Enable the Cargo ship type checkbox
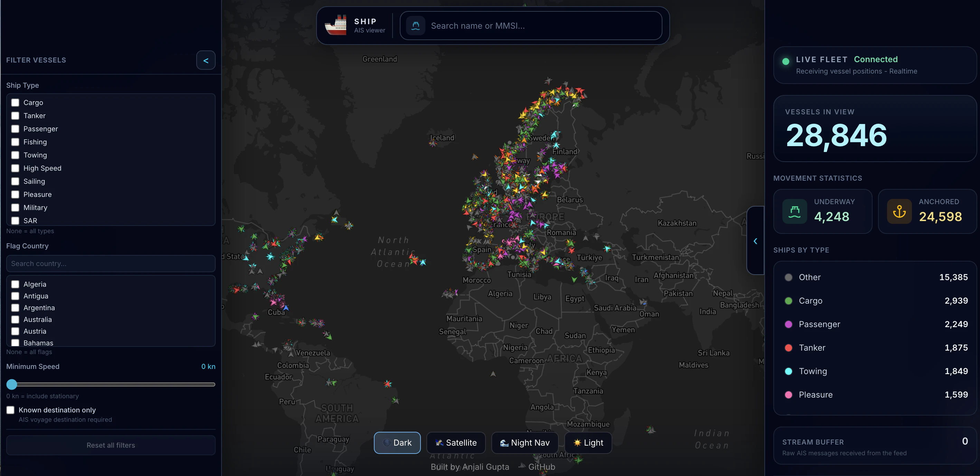Viewport: 980px width, 476px height. click(15, 103)
